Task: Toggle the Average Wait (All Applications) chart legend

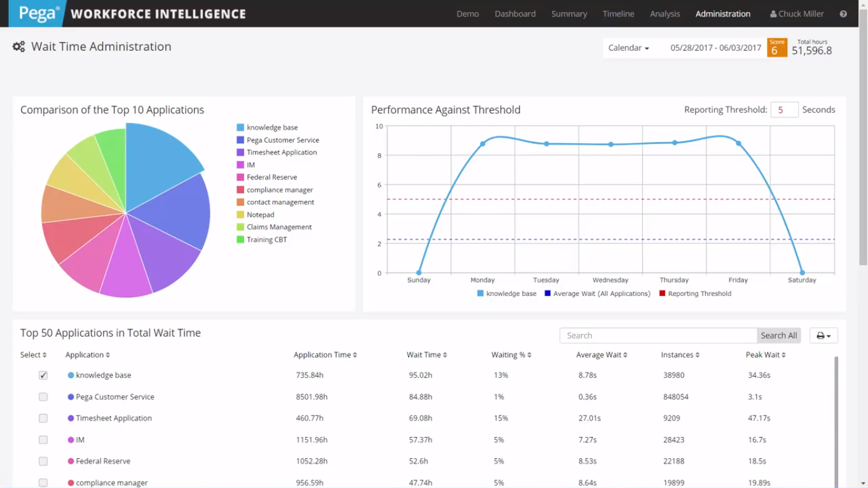Action: tap(598, 293)
